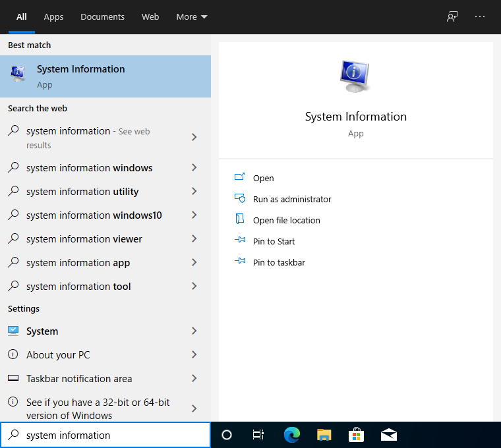Click the search icon beside 'system information windows'
501x448 pixels.
click(13, 167)
